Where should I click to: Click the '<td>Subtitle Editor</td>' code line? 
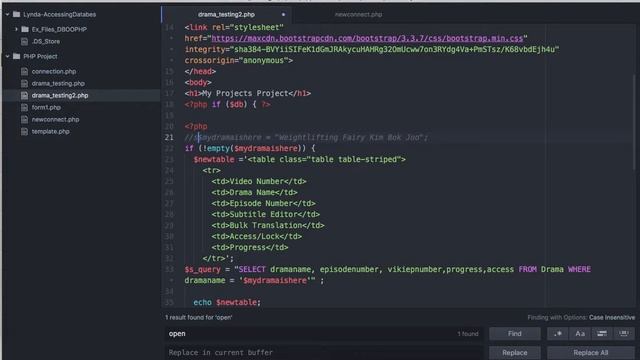[266, 214]
